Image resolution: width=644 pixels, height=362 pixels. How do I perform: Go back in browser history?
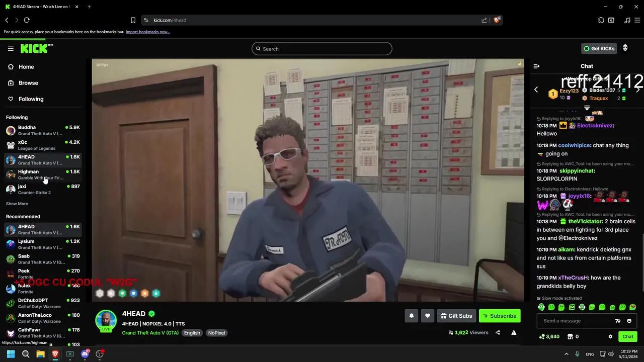coord(7,20)
